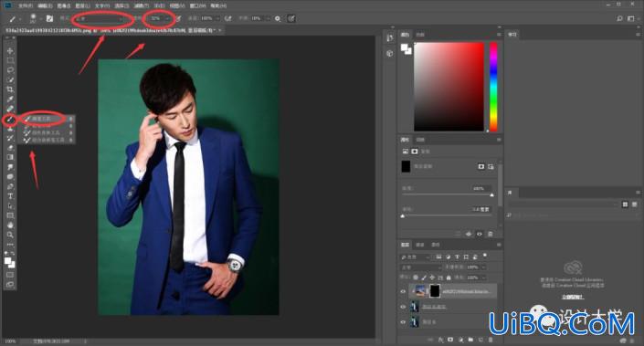Image resolution: width=644 pixels, height=346 pixels.
Task: Toggle the airbrush build-up option
Action: (x=228, y=18)
